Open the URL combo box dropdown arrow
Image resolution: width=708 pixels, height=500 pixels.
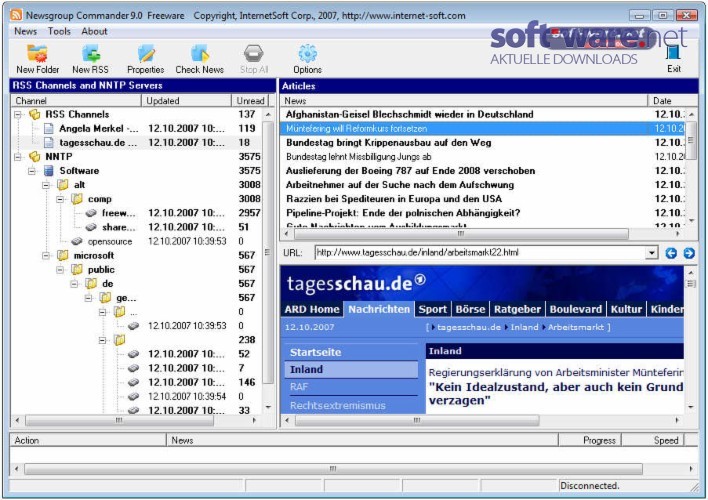(651, 252)
